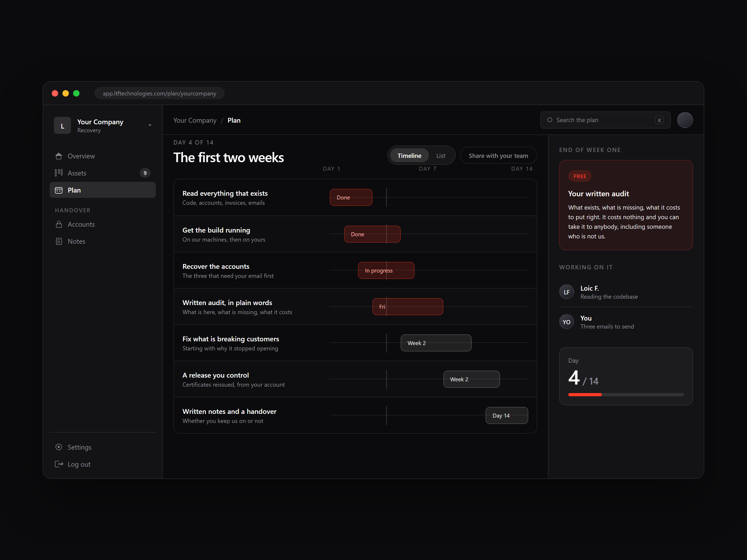
Task: Click the browser address bar URL
Action: [159, 93]
